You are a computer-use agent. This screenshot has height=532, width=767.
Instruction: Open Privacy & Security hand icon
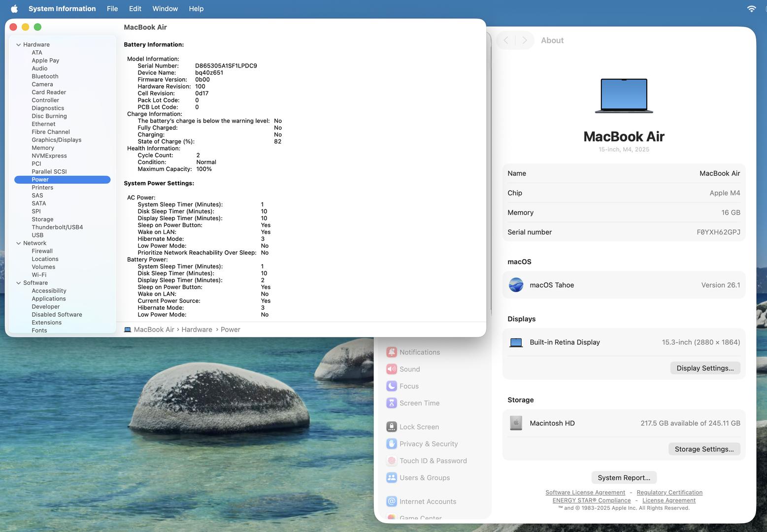tap(392, 444)
